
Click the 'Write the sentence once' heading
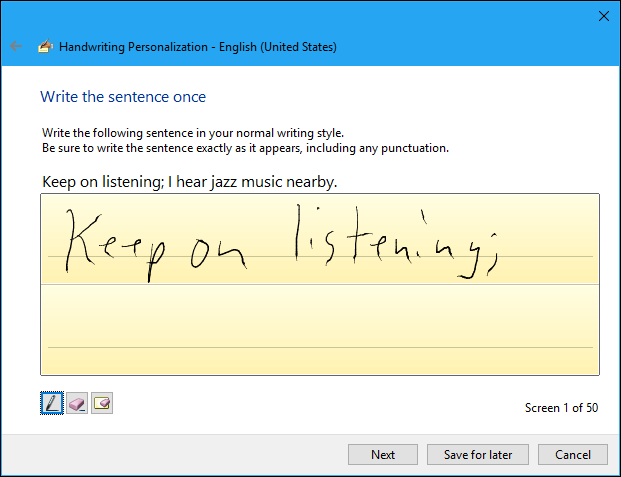[x=123, y=97]
